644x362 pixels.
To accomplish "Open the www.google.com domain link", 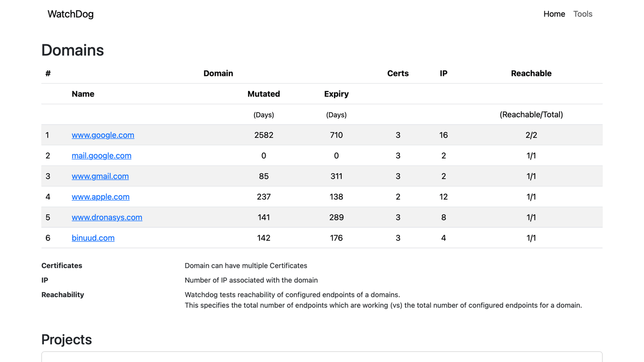I will tap(103, 135).
